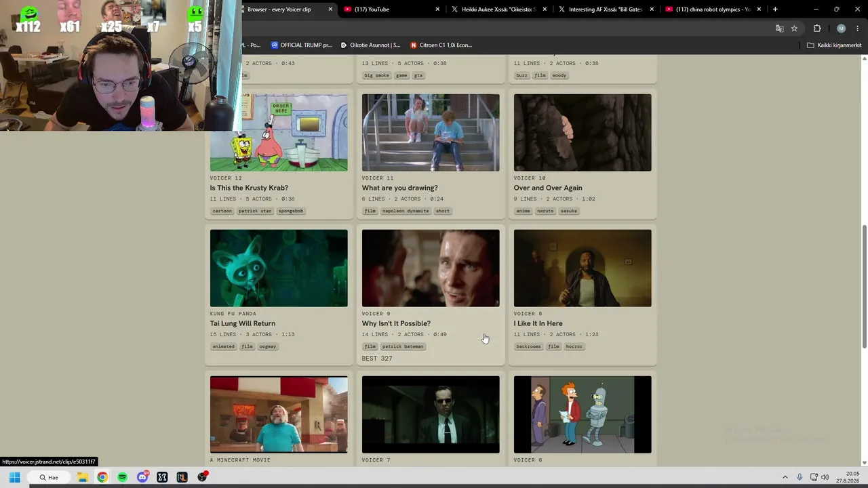
Task: Switch to the Browser - every Voicer clip tab
Action: pyautogui.click(x=279, y=9)
